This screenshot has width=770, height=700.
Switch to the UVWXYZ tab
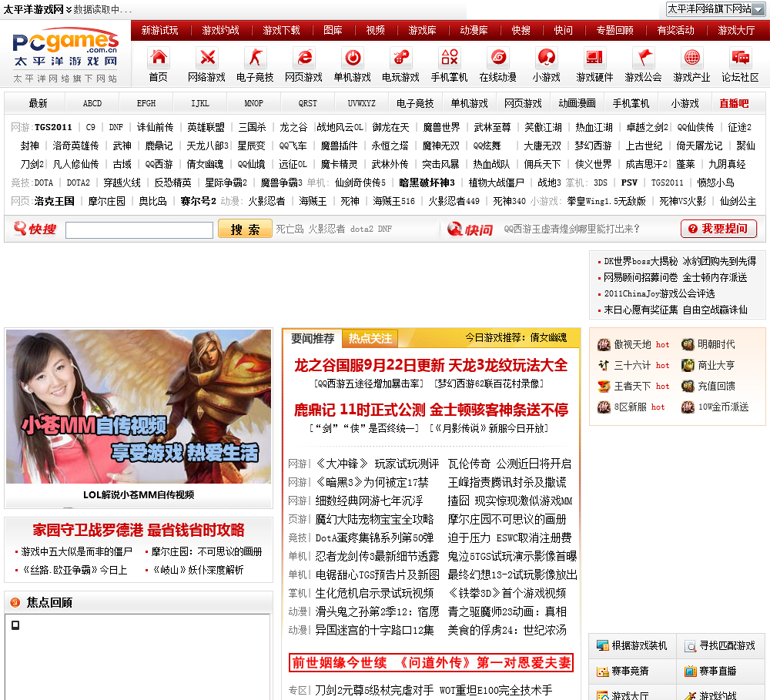pyautogui.click(x=362, y=103)
